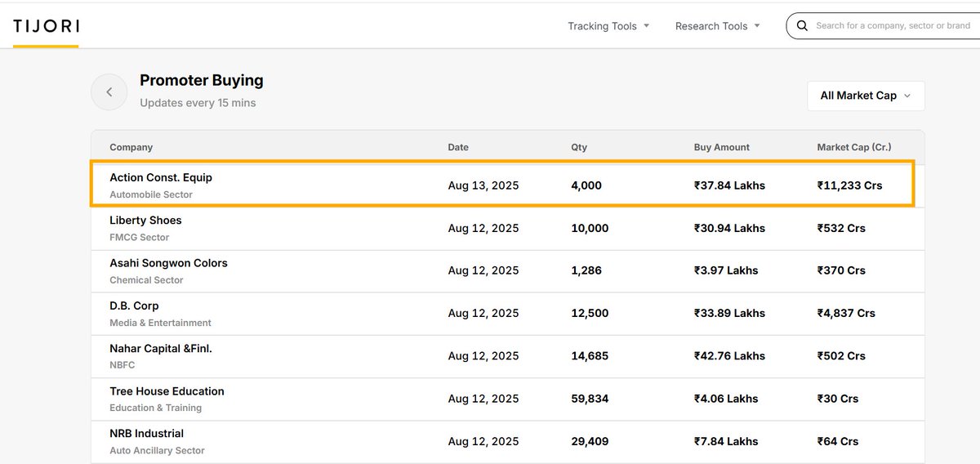Select the ₹532 Crs market cap
Image resolution: width=980 pixels, height=464 pixels.
(x=841, y=228)
